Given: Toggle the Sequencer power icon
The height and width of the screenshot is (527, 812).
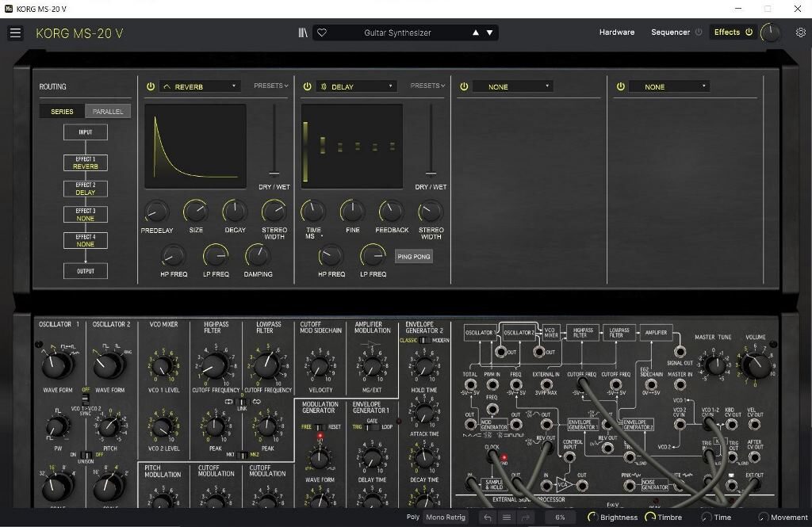Looking at the screenshot, I should 699,32.
